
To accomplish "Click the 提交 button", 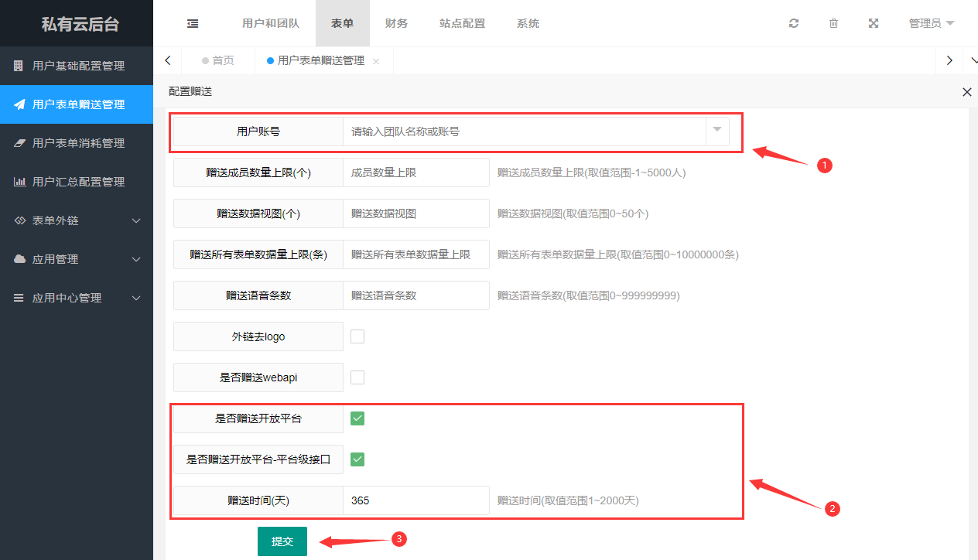I will point(282,541).
